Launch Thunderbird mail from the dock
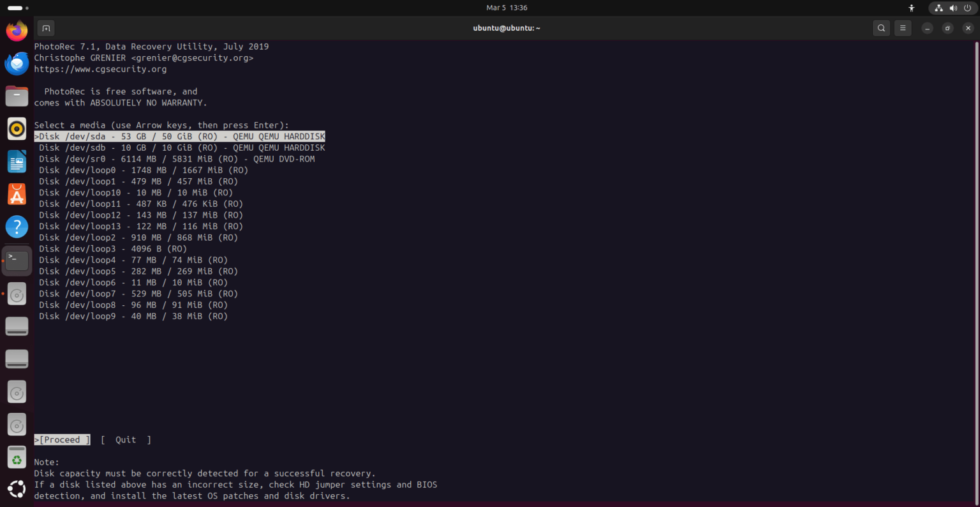 coord(17,63)
